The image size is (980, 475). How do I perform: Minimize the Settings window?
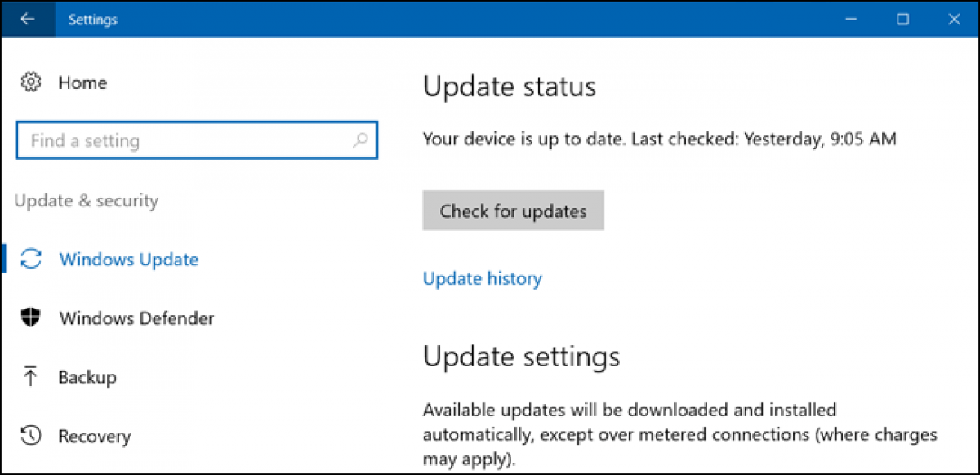click(x=851, y=18)
